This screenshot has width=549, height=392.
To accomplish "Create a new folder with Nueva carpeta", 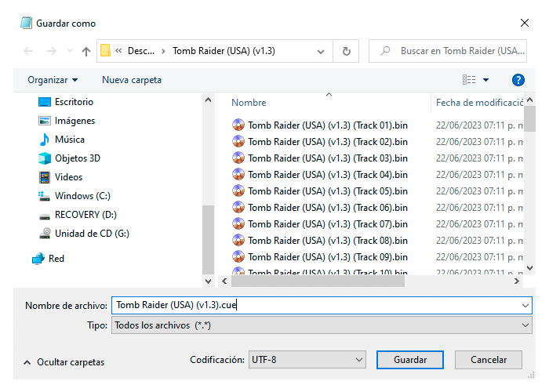I will tap(132, 80).
